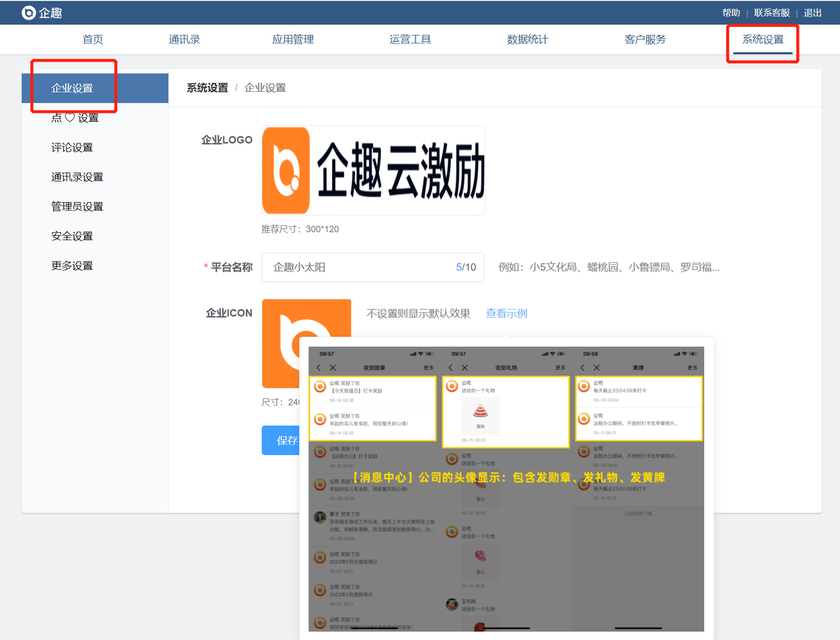The width and height of the screenshot is (840, 640).
Task: Go to 通讯录设置 in sidebar
Action: click(77, 177)
